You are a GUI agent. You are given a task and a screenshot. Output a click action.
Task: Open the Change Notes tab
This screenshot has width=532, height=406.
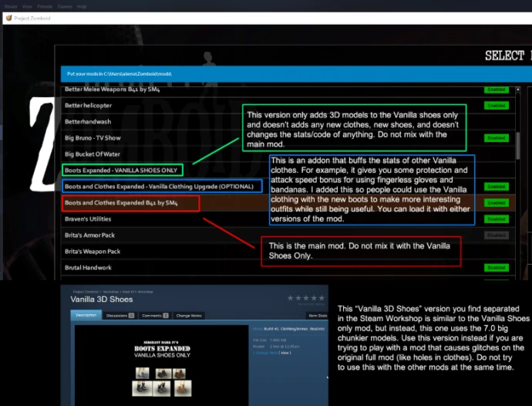[x=190, y=316]
